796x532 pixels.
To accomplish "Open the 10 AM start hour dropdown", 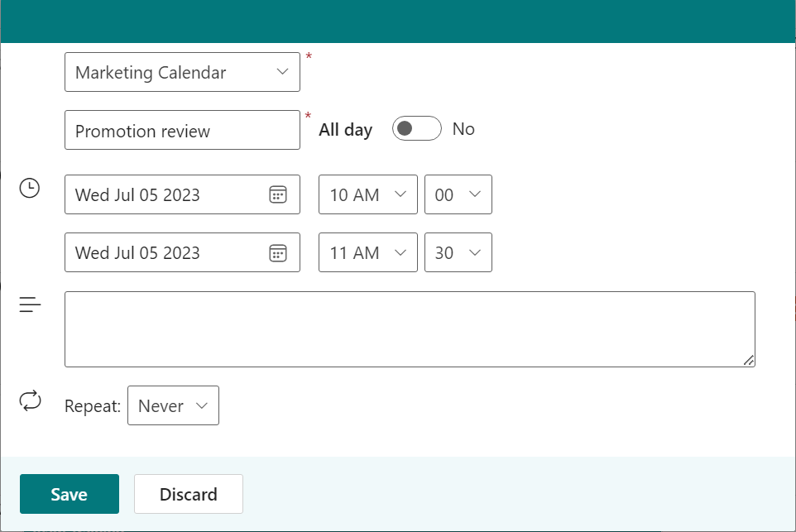I will point(368,194).
